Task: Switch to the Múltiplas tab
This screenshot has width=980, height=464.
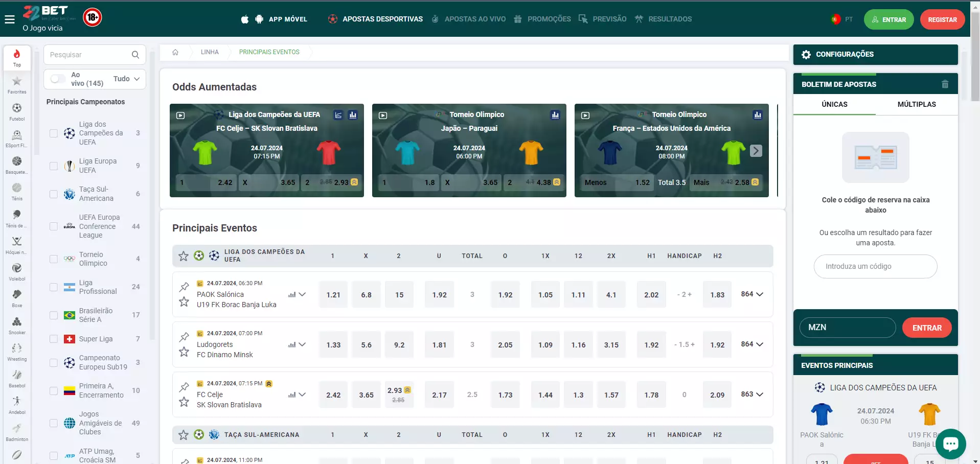Action: [916, 104]
